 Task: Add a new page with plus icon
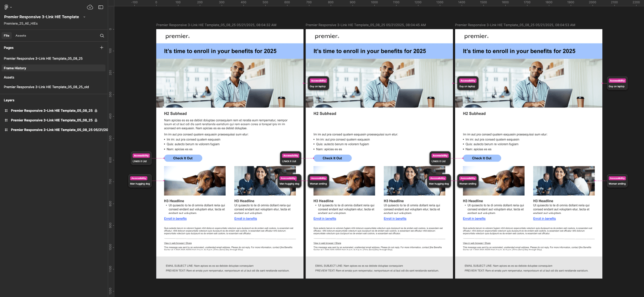click(x=102, y=47)
